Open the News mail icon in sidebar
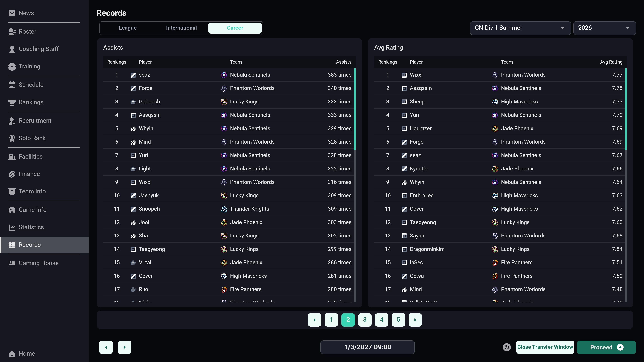The image size is (644, 362). tap(12, 13)
